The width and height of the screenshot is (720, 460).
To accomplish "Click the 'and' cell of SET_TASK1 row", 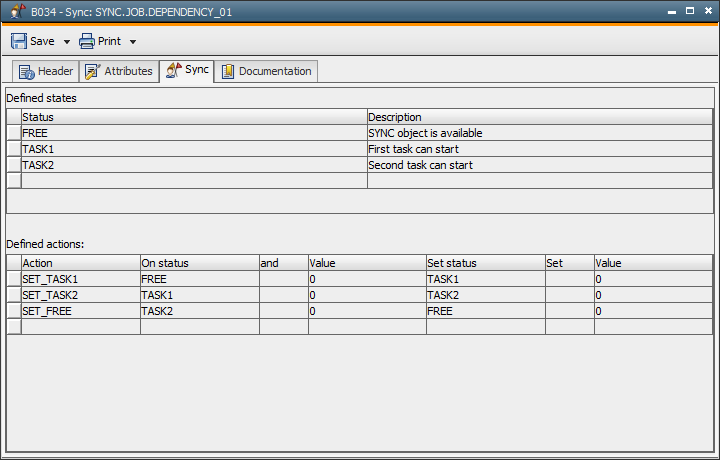I will (x=284, y=279).
